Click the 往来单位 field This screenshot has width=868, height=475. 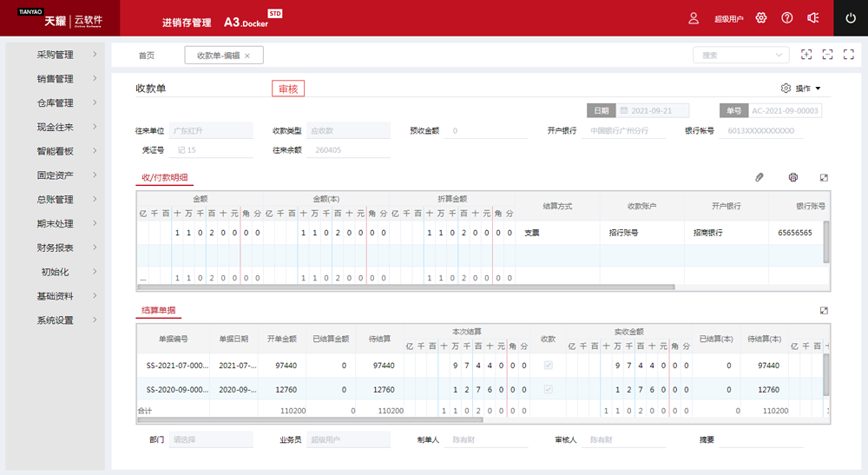click(211, 130)
